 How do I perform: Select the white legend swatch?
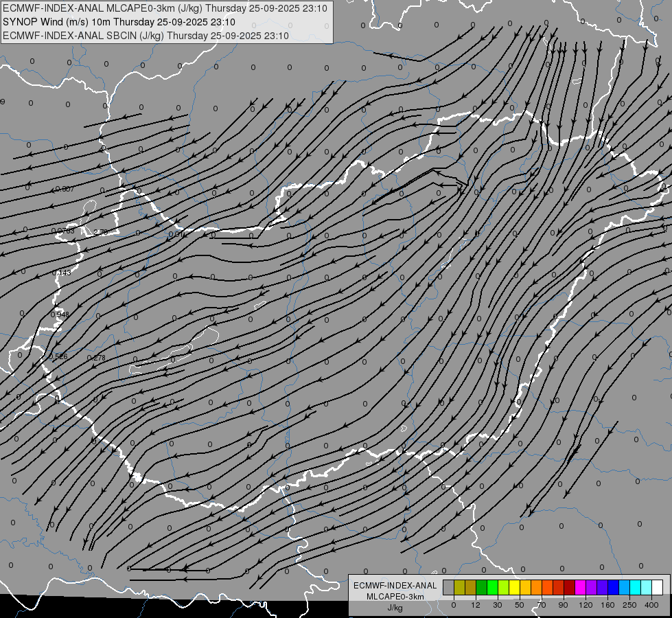coord(658,587)
